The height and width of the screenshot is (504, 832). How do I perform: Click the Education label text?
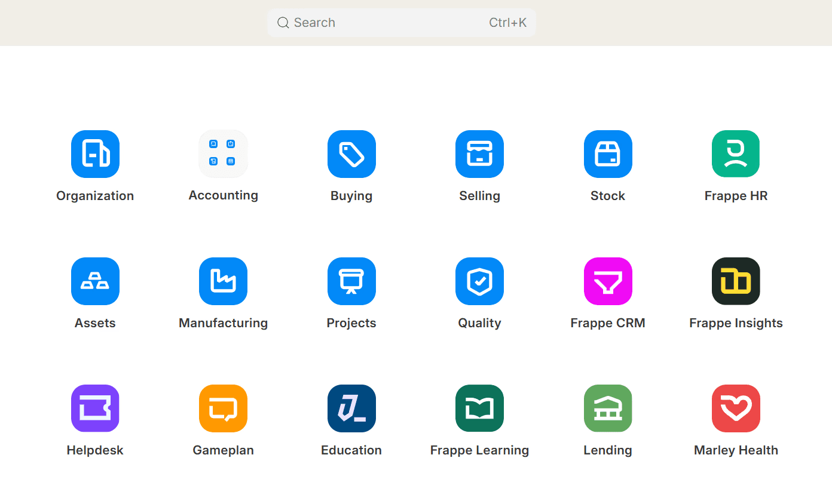pyautogui.click(x=351, y=450)
